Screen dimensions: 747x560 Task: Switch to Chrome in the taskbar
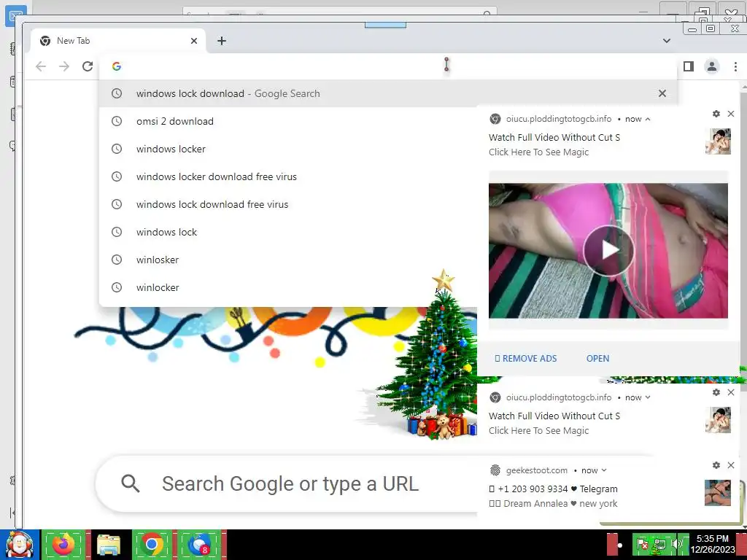coord(152,545)
